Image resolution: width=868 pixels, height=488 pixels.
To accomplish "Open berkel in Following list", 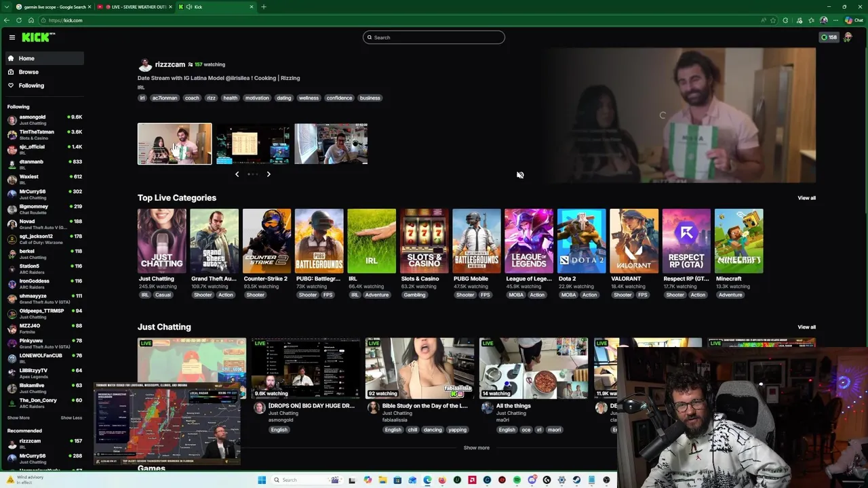I will coord(45,254).
